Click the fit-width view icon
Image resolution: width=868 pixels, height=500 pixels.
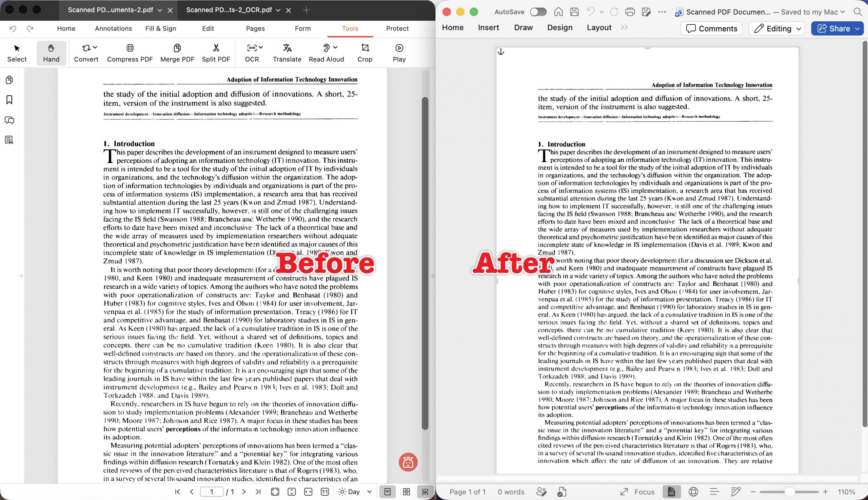click(x=308, y=492)
